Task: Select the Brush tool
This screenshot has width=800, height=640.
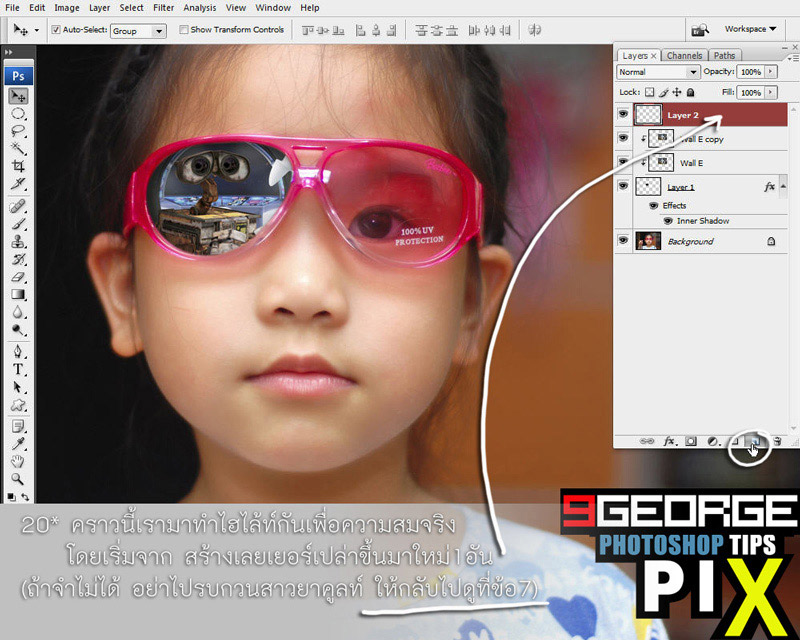Action: tap(18, 224)
